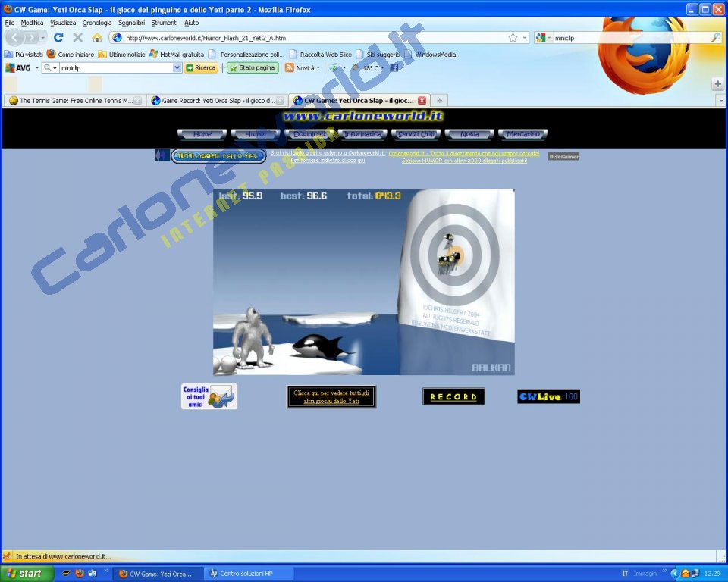728x582 pixels.
Task: Open the tab list dropdown arrow
Action: tap(721, 100)
